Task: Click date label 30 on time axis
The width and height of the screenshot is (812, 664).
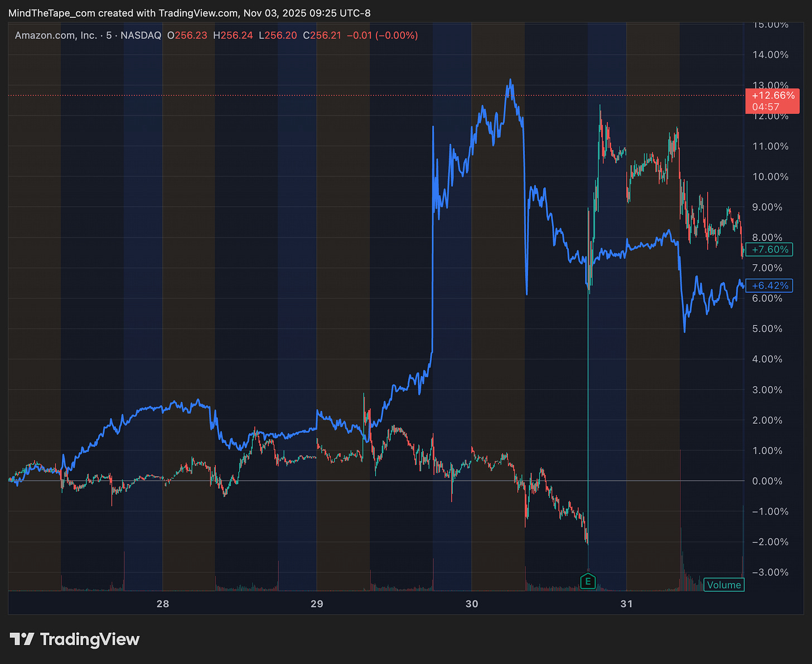Action: pyautogui.click(x=472, y=604)
